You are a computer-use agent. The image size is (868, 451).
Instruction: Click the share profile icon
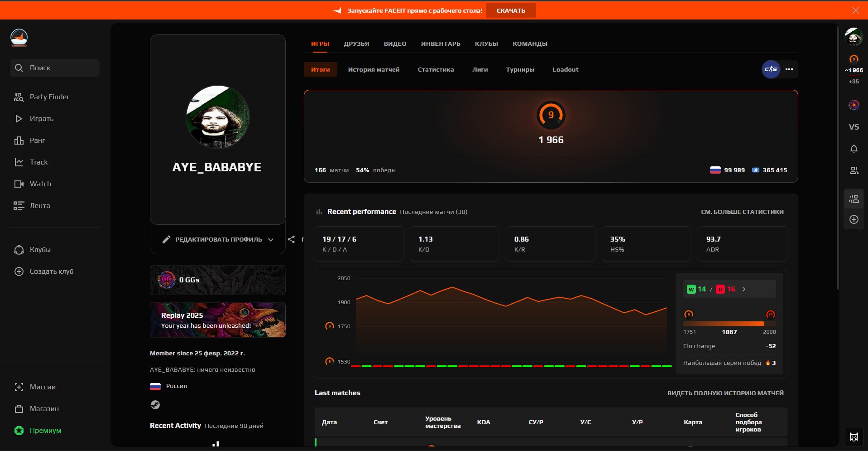292,239
